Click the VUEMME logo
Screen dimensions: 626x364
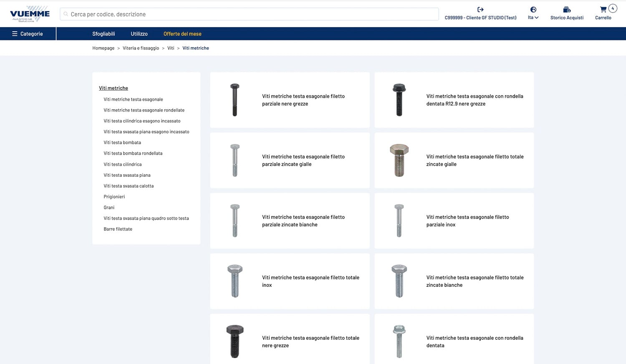tap(30, 14)
